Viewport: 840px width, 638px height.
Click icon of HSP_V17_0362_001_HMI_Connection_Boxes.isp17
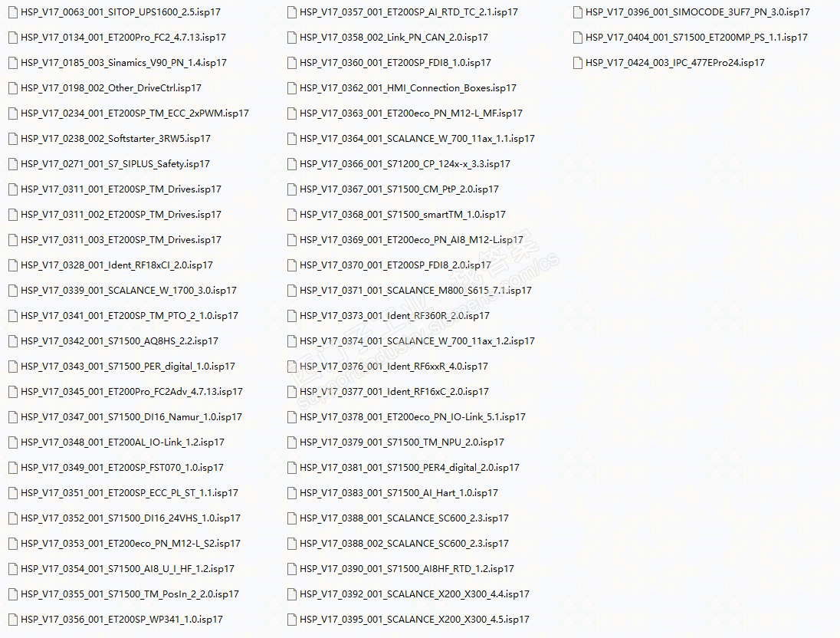[292, 88]
